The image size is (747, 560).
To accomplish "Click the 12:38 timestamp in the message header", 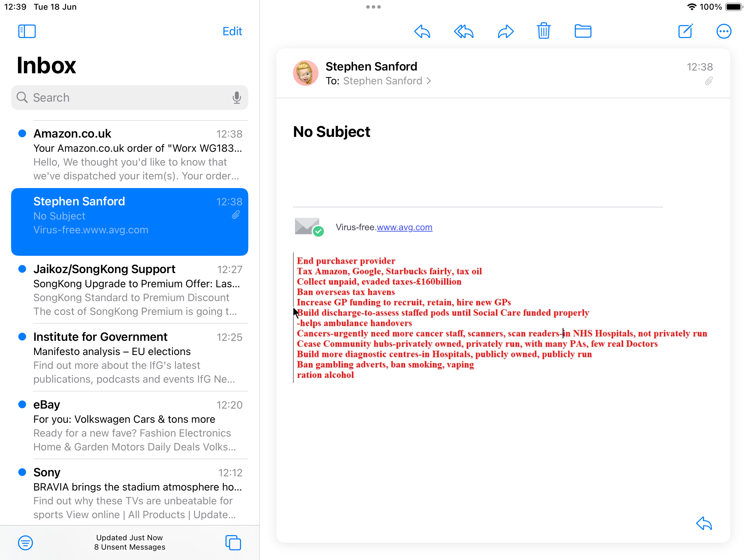I will (x=700, y=67).
